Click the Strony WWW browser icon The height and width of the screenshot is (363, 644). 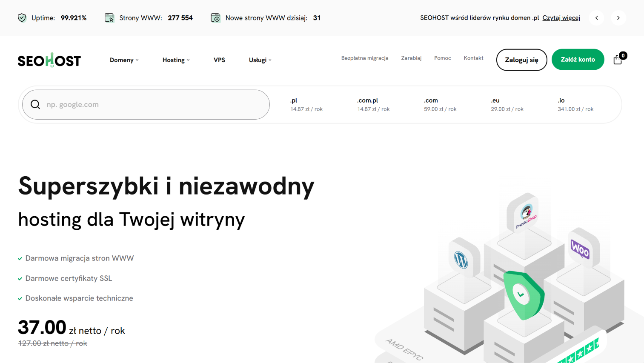click(x=109, y=18)
